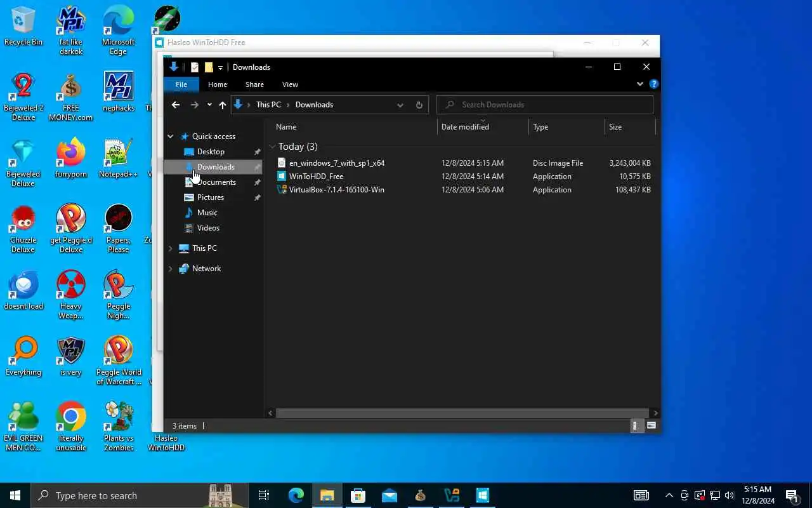Click the Up one level arrow
The height and width of the screenshot is (508, 812).
(223, 105)
